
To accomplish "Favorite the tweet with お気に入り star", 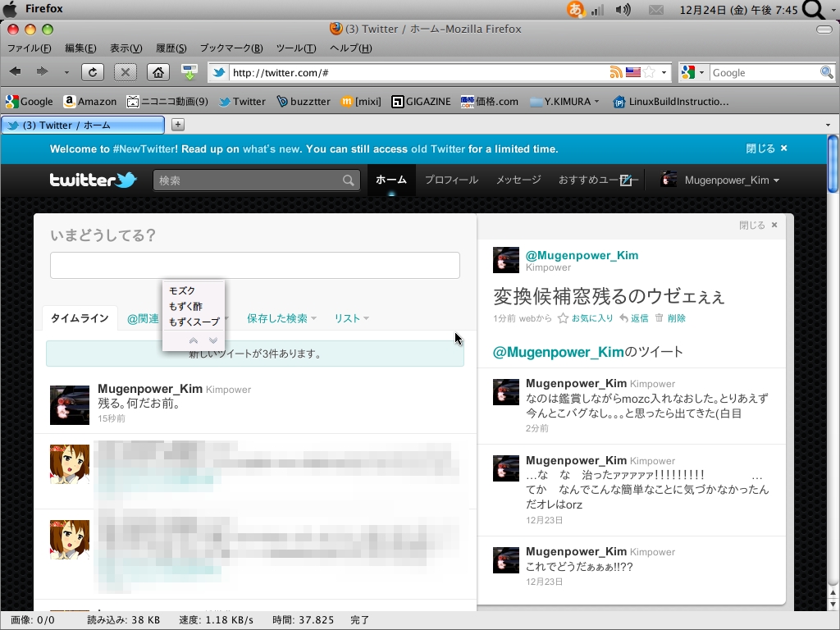I will (x=585, y=318).
